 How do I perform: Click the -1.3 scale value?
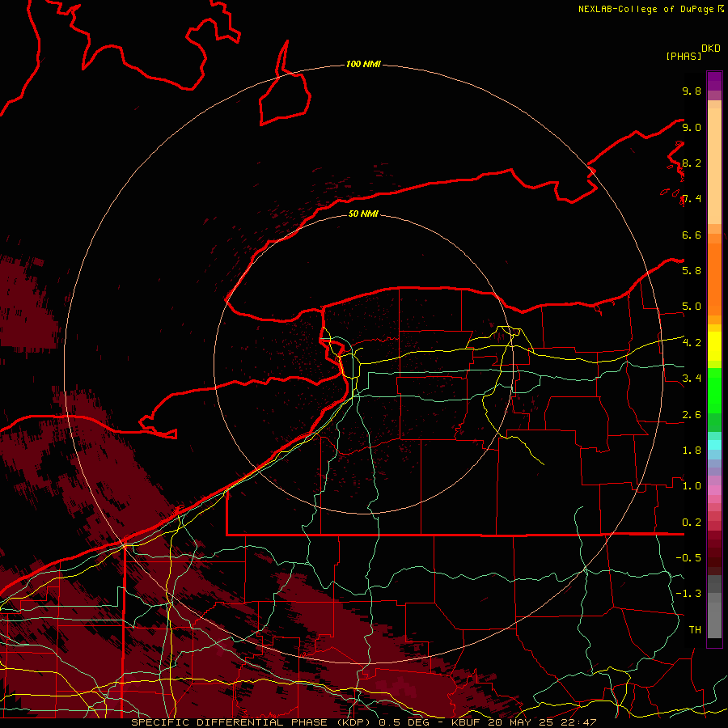(688, 594)
